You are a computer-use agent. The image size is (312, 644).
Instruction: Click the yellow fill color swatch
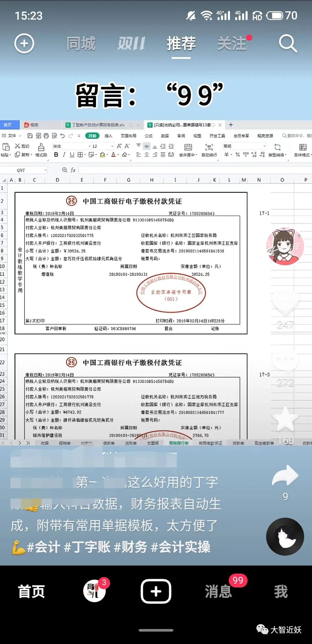tap(102, 155)
